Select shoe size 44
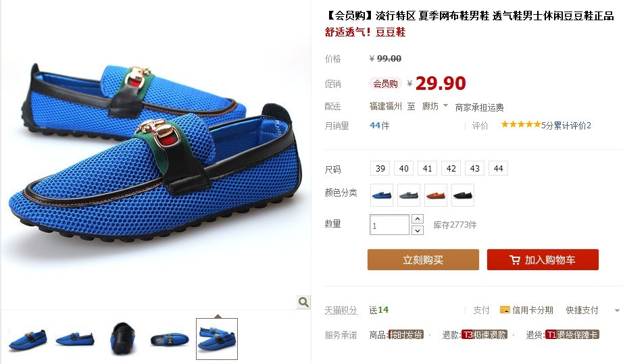This screenshot has height=364, width=623. click(498, 168)
